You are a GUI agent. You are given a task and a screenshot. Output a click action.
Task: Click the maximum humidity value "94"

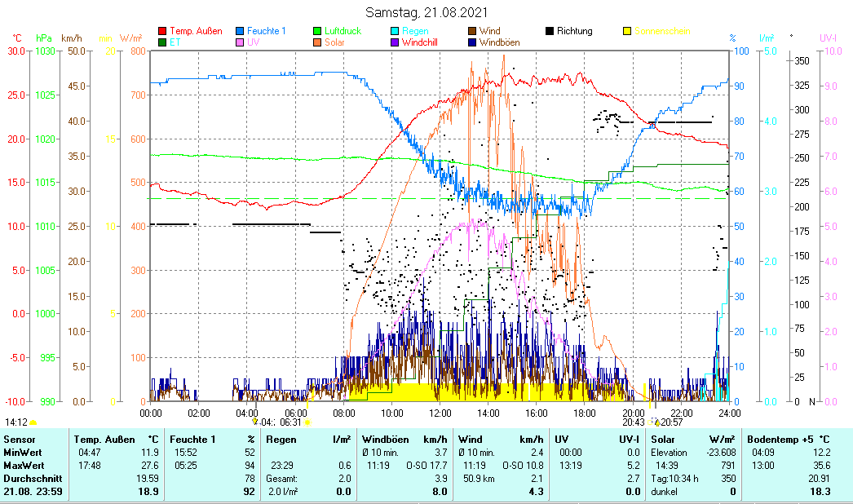(250, 466)
